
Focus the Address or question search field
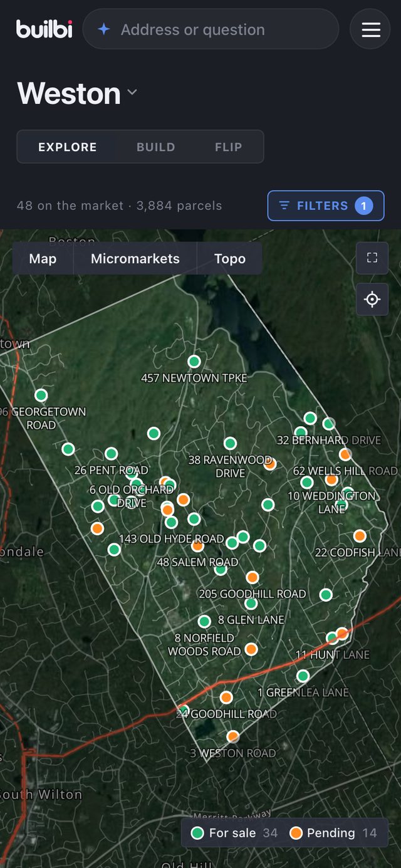[x=211, y=29]
